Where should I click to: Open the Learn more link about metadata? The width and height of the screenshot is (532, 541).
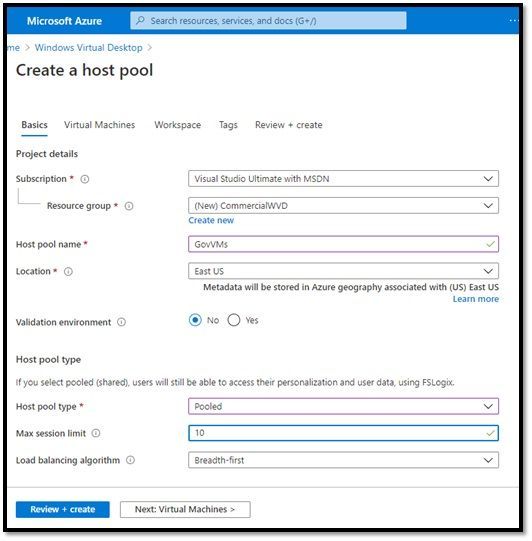pos(476,299)
